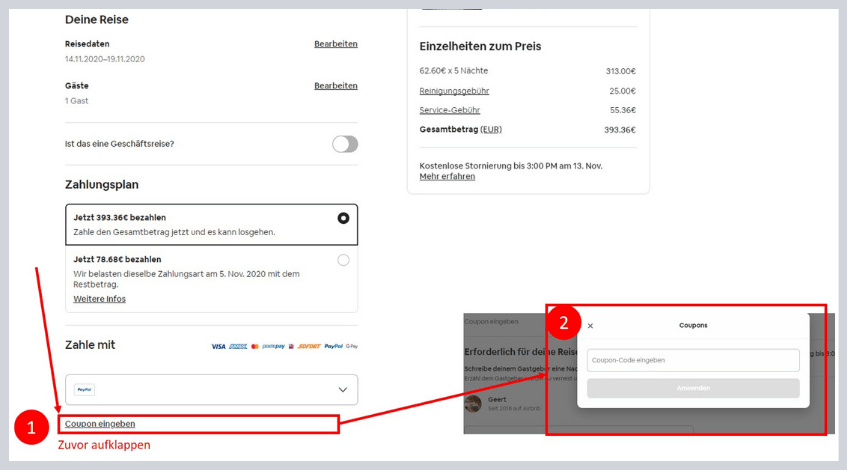This screenshot has width=847, height=470.
Task: Click the '313.00€' nights price value
Action: pos(621,71)
